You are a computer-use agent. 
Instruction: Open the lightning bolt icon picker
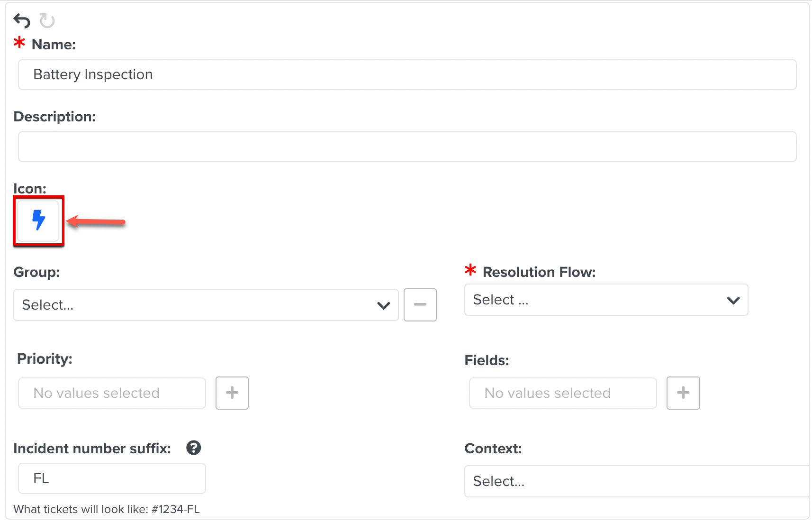click(38, 220)
